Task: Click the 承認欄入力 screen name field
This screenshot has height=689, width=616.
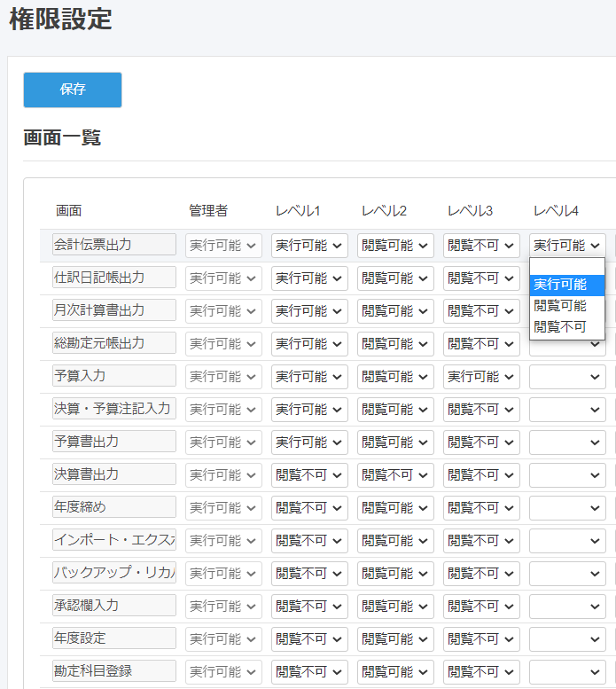Action: coord(114,606)
